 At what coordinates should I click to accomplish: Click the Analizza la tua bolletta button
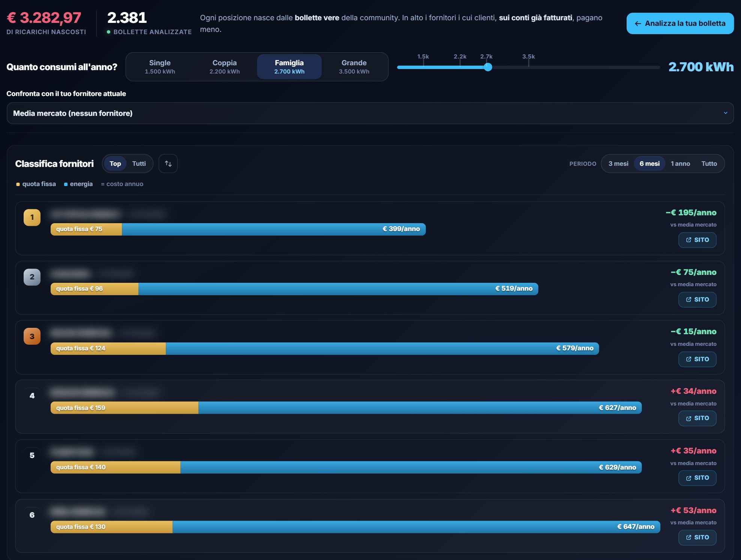pyautogui.click(x=680, y=23)
